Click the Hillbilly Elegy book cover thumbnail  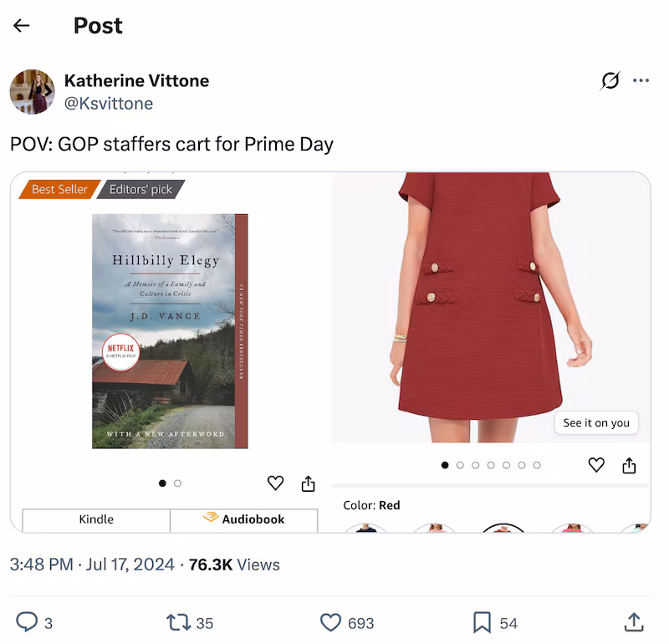pos(169,330)
